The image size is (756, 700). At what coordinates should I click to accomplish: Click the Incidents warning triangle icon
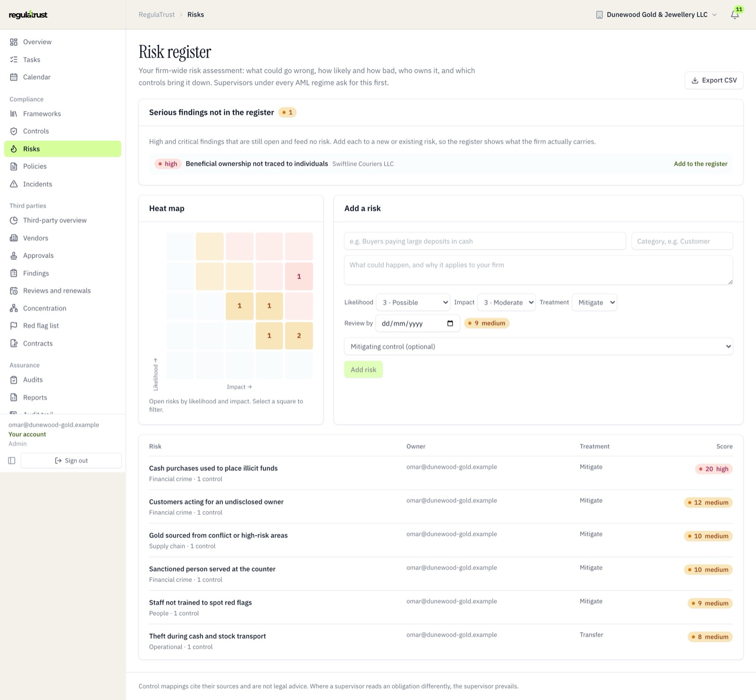point(14,184)
